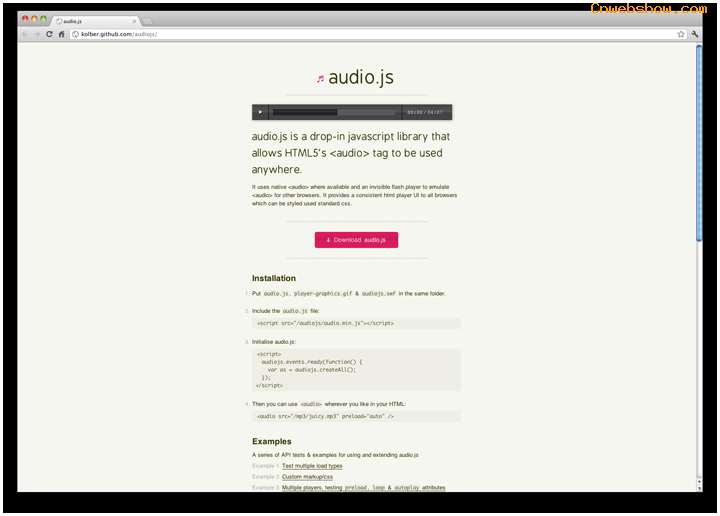Click the scrollbar down arrow
The width and height of the screenshot is (720, 516).
pos(699,488)
